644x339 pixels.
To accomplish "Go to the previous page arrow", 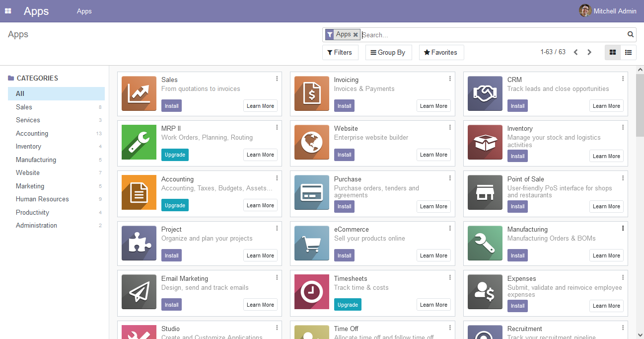I will (x=575, y=52).
